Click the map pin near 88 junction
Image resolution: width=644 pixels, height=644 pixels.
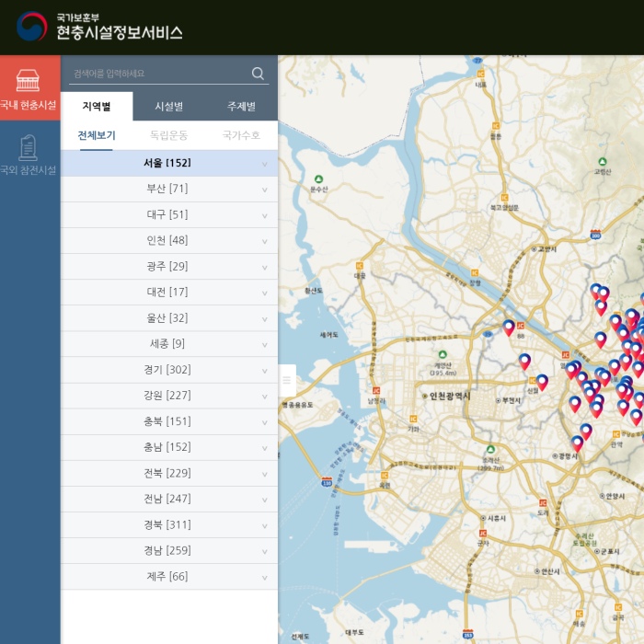click(509, 328)
